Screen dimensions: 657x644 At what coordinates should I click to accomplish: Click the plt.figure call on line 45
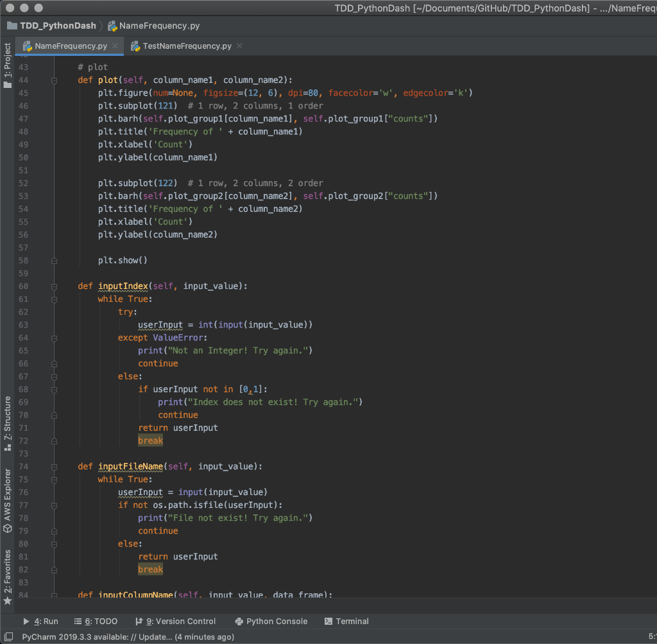285,93
